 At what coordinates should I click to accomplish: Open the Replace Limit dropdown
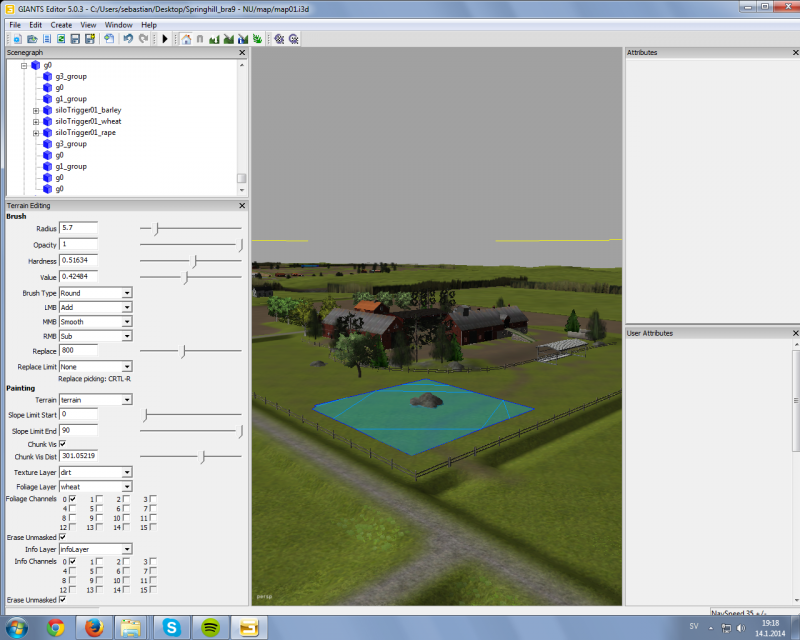96,366
